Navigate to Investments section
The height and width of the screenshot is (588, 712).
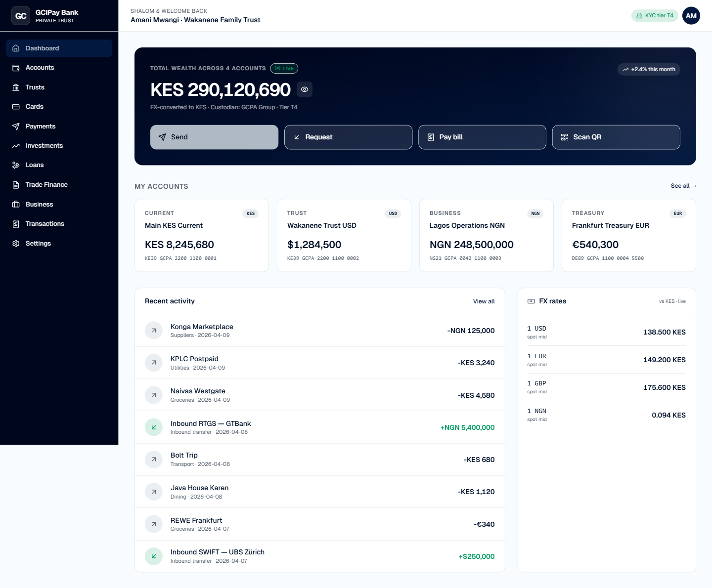[59, 146]
